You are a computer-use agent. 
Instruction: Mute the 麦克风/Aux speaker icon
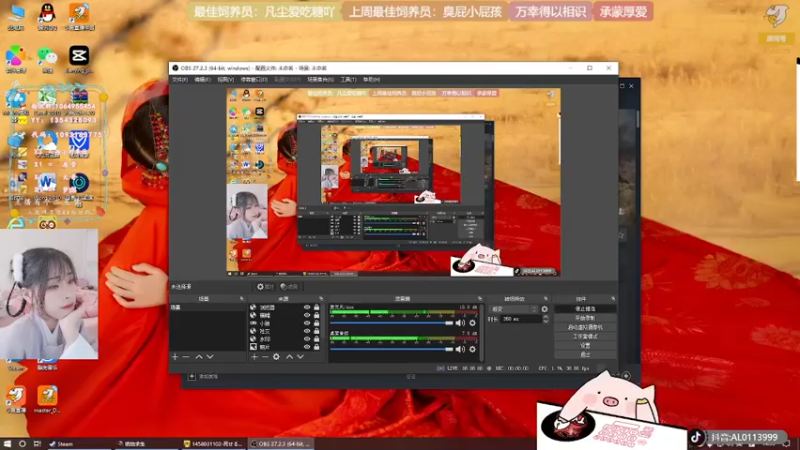(460, 323)
